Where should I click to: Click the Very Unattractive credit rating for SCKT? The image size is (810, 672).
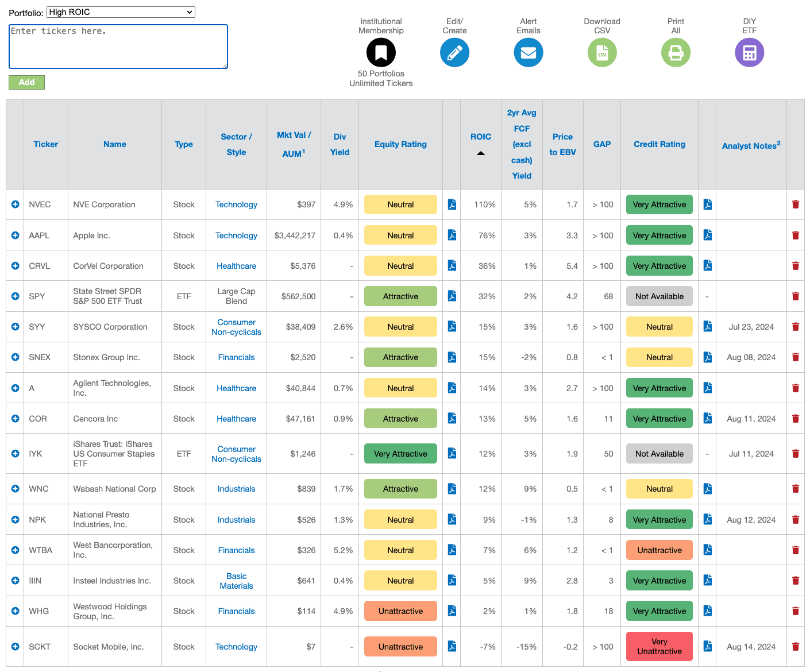(x=659, y=646)
